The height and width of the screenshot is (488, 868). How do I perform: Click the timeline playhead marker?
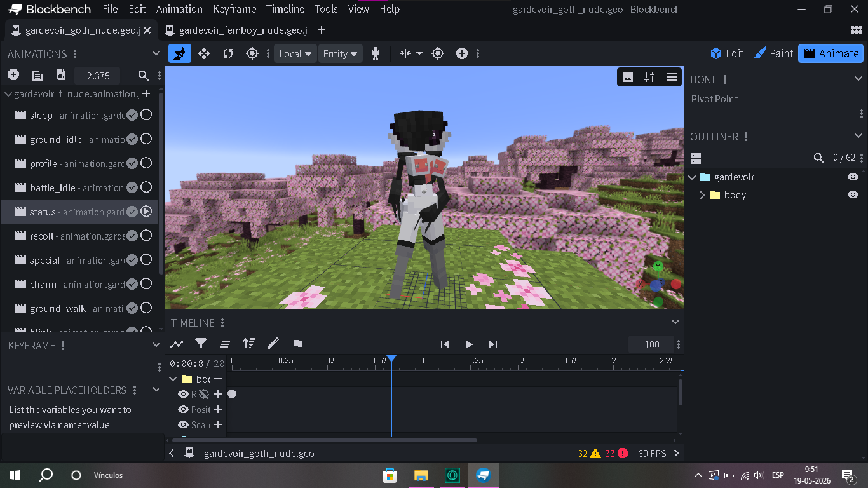coord(391,359)
